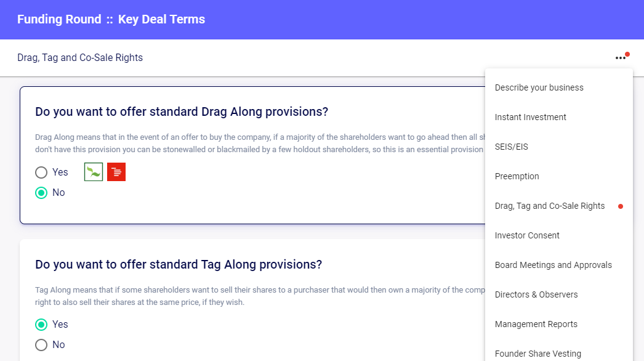The image size is (644, 361).
Task: Select No for Drag Along provisions
Action: click(41, 193)
